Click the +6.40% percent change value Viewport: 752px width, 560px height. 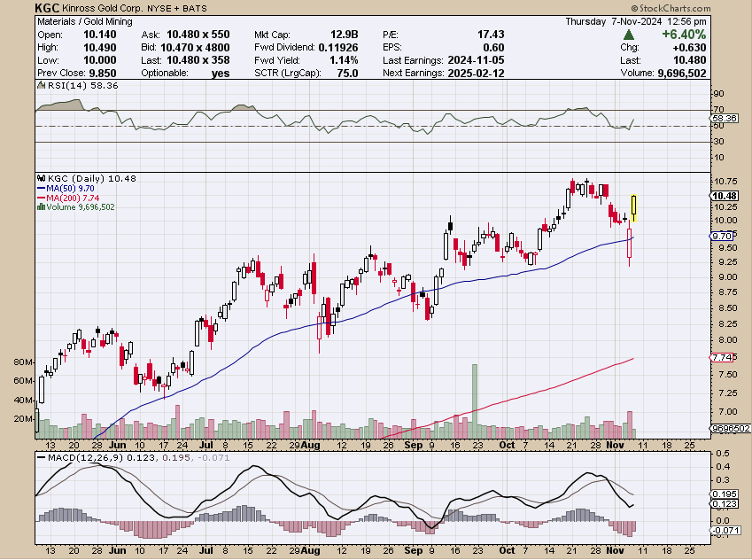(x=684, y=35)
